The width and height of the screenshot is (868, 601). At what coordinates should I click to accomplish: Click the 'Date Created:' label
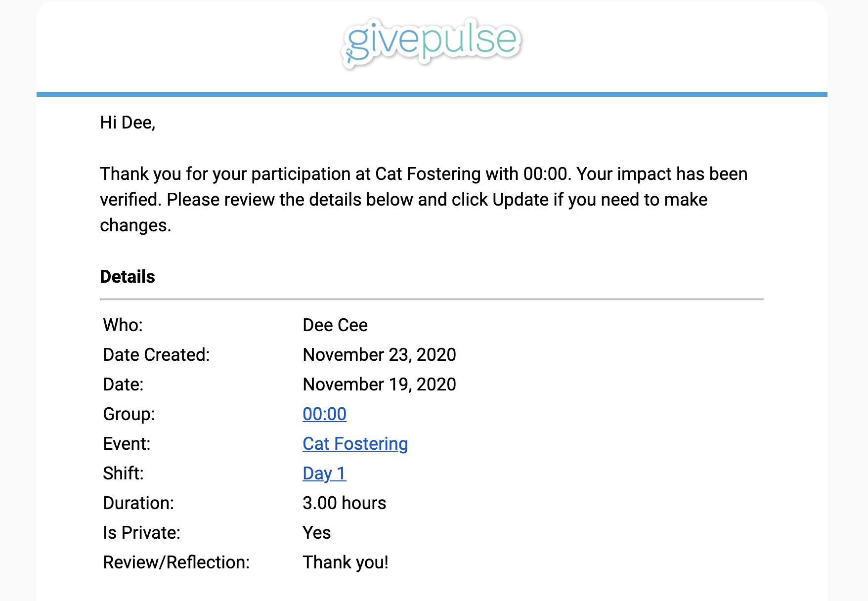(156, 355)
